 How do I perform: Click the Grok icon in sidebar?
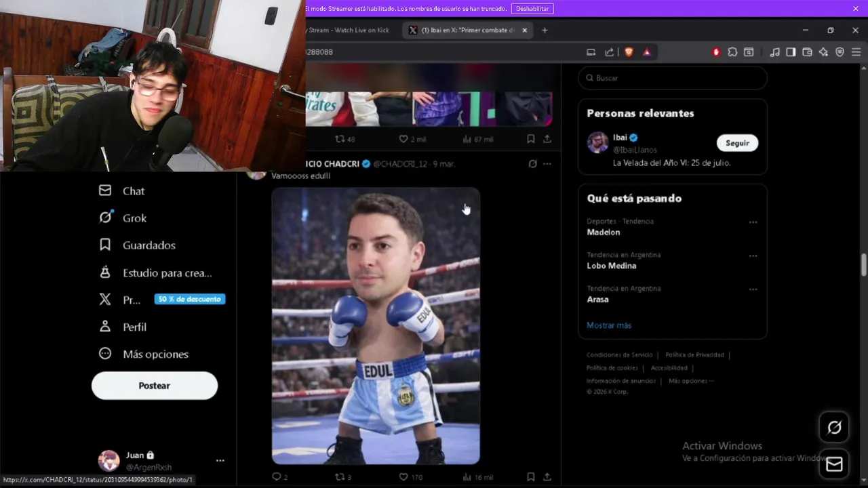105,218
